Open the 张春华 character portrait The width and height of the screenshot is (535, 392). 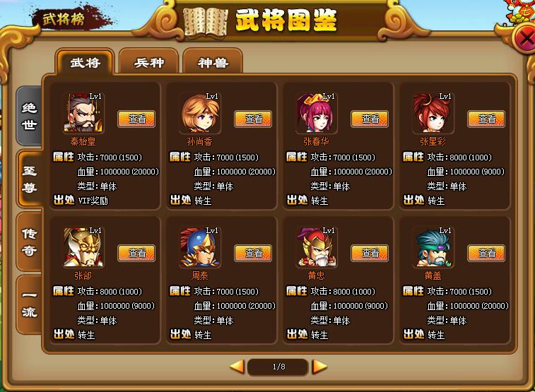point(316,112)
